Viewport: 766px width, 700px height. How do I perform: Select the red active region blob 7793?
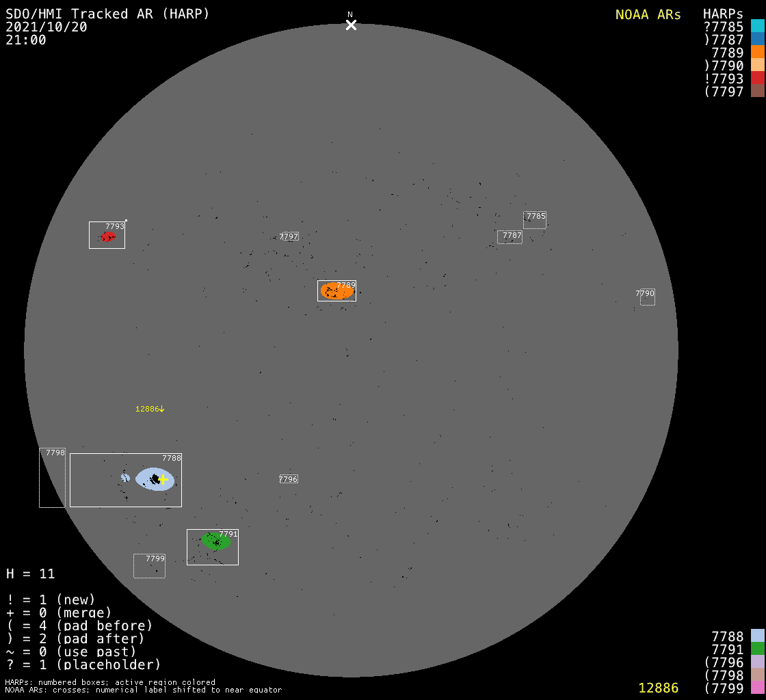(107, 237)
